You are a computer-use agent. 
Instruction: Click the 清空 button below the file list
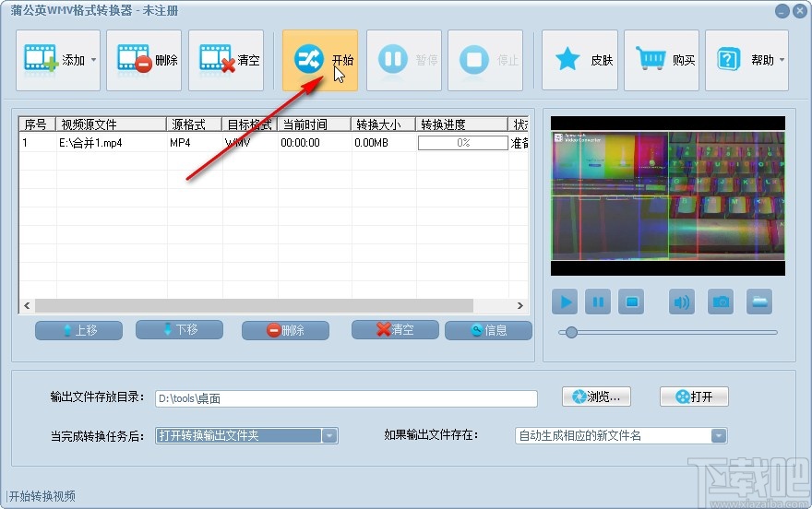(x=395, y=329)
